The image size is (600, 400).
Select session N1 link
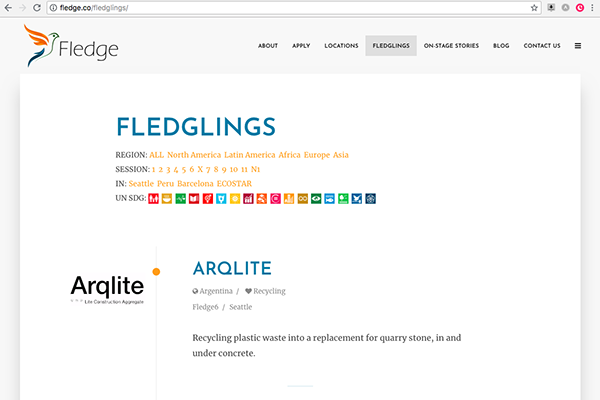[256, 169]
